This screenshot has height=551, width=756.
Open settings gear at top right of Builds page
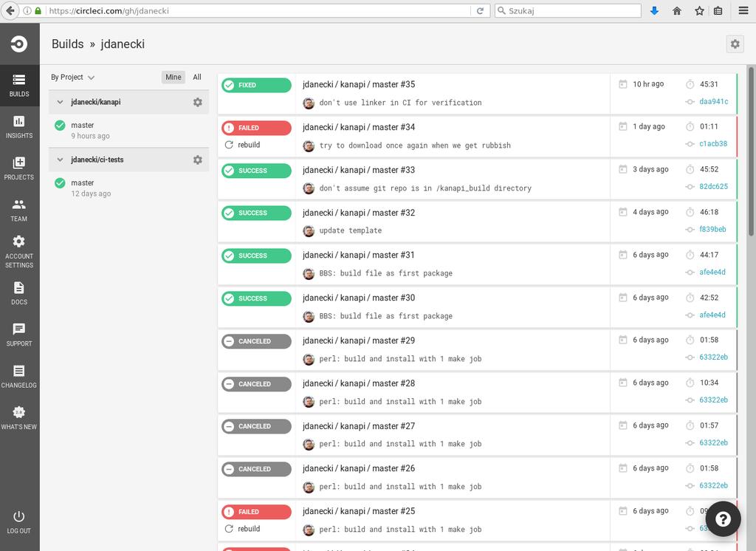tap(735, 44)
